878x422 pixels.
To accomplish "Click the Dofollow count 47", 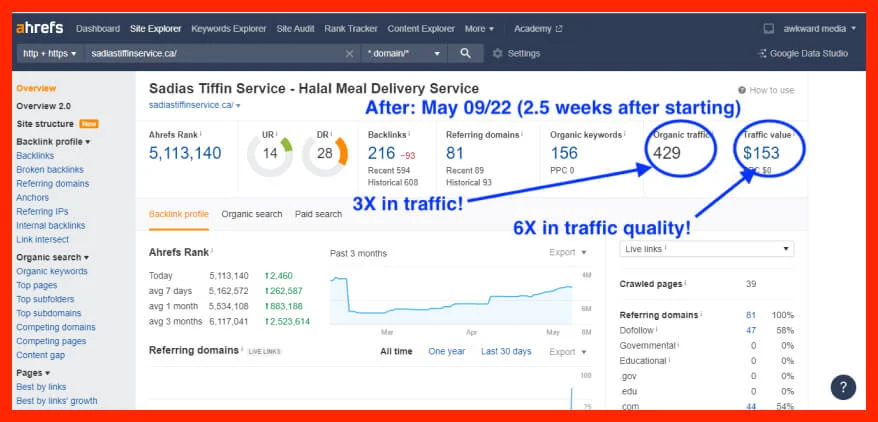I will pos(751,331).
